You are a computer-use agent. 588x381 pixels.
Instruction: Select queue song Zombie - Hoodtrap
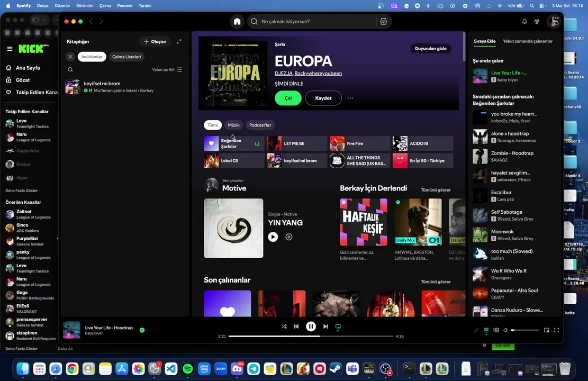coord(514,157)
